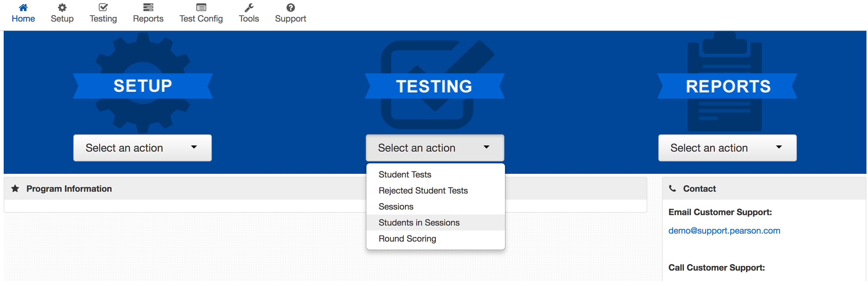This screenshot has height=286, width=868.
Task: Click the Tools wrench icon
Action: click(x=249, y=7)
